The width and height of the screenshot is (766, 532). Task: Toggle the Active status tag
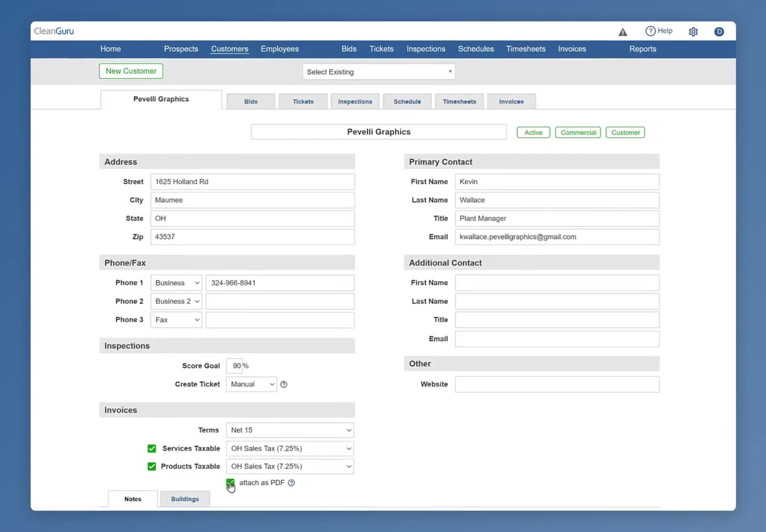click(533, 133)
